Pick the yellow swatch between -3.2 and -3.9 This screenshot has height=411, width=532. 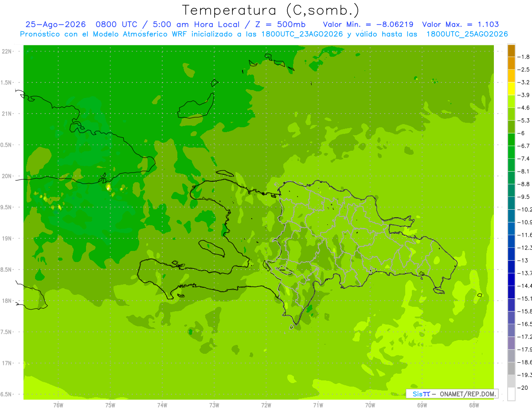tap(511, 89)
